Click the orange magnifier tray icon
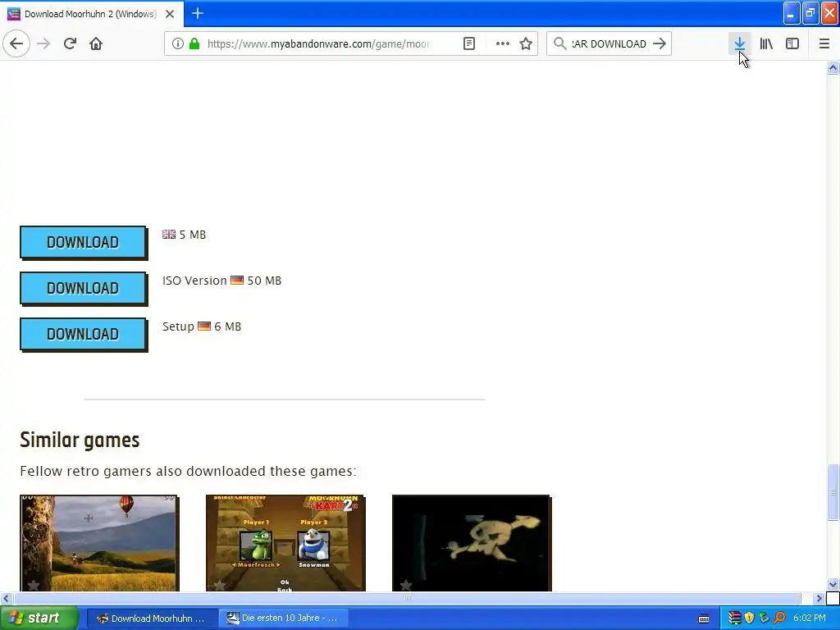Viewport: 840px width, 630px height. [x=780, y=619]
